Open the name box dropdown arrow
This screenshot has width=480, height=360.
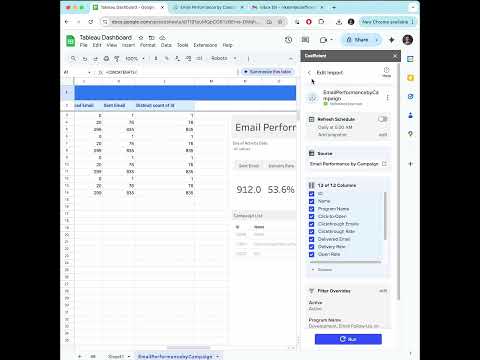pyautogui.click(x=89, y=72)
